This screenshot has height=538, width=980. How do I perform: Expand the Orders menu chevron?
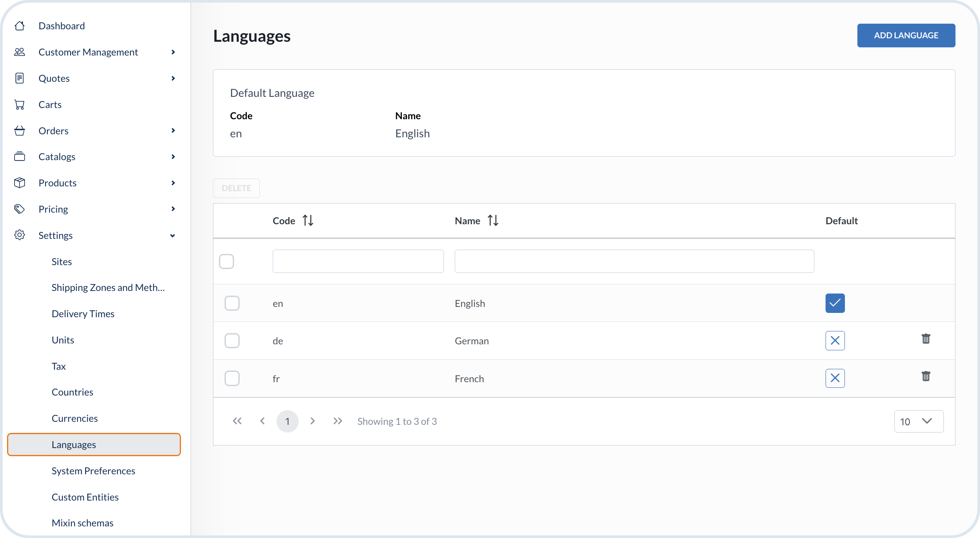click(x=173, y=130)
